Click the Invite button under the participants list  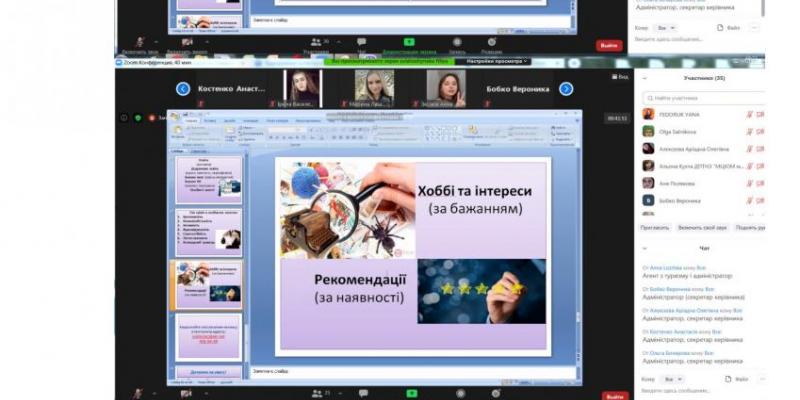point(655,228)
